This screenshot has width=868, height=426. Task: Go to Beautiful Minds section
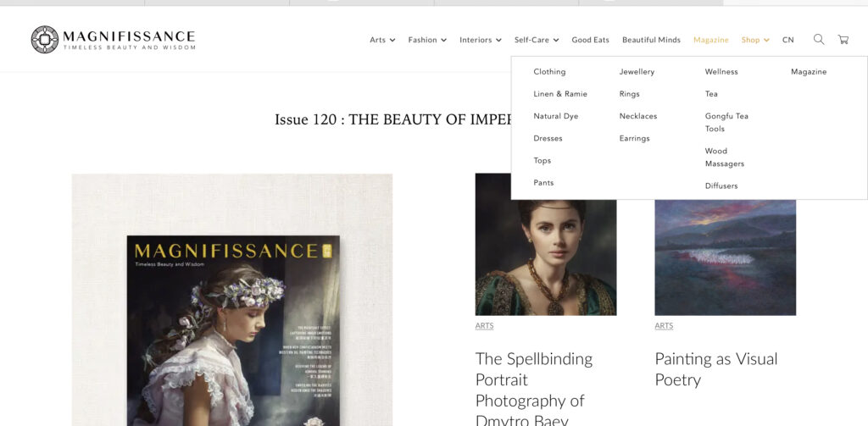(651, 40)
